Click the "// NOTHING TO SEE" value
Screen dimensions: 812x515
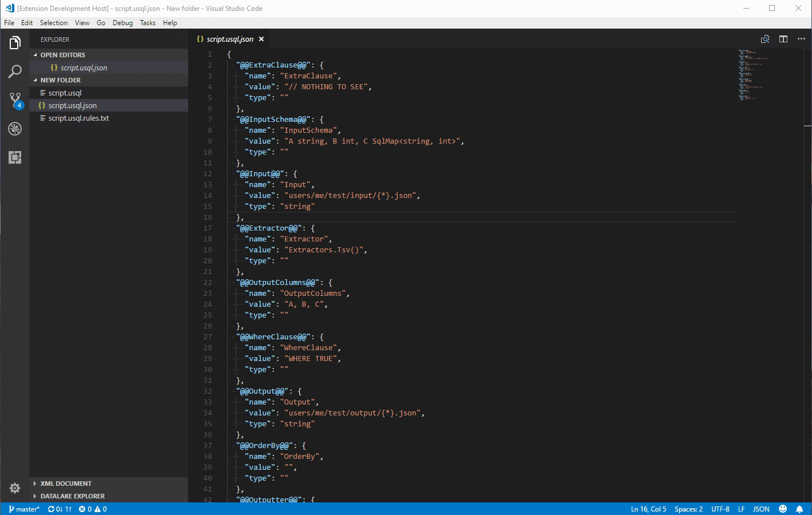tap(326, 87)
